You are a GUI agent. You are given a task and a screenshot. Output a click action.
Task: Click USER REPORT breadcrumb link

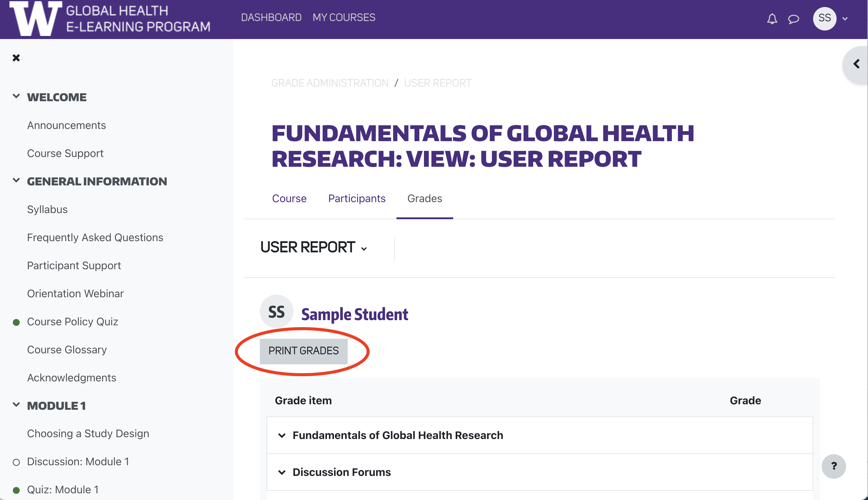click(438, 83)
